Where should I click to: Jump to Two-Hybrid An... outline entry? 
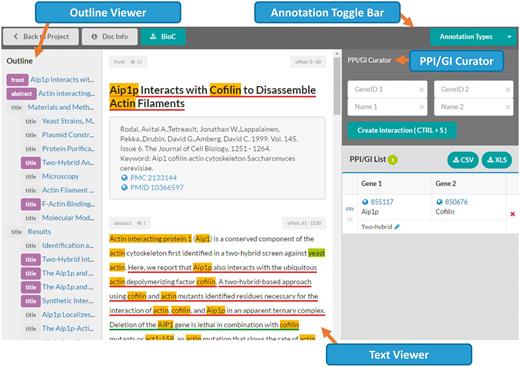point(68,163)
